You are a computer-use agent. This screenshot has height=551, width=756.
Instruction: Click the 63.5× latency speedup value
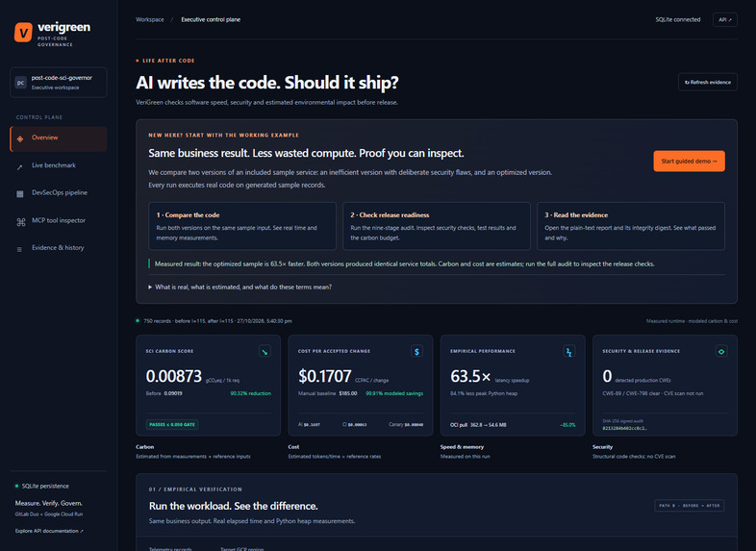coord(470,376)
